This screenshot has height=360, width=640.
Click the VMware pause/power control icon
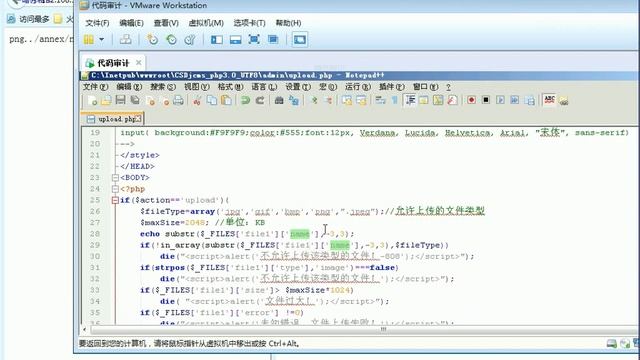coord(89,40)
